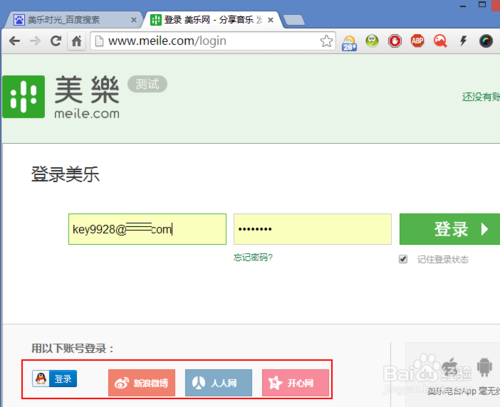This screenshot has width=500, height=407.
Task: Open the 忘记密码? forgot password link
Action: pos(253,257)
